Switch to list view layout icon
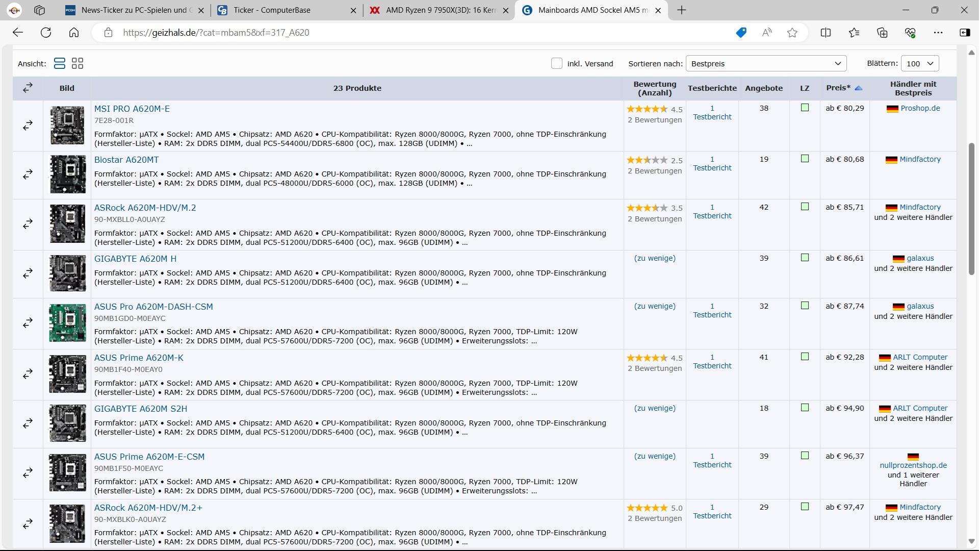The image size is (980, 551). [59, 63]
